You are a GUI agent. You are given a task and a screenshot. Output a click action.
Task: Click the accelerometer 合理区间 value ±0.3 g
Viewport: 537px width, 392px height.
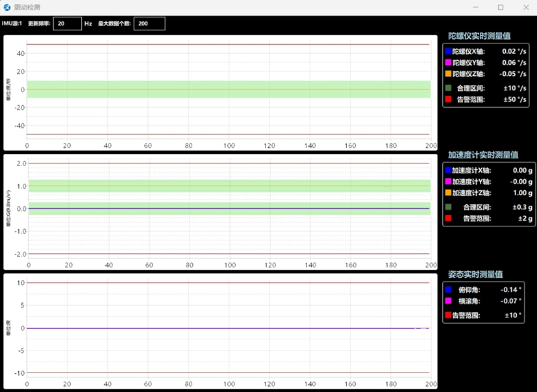click(523, 207)
